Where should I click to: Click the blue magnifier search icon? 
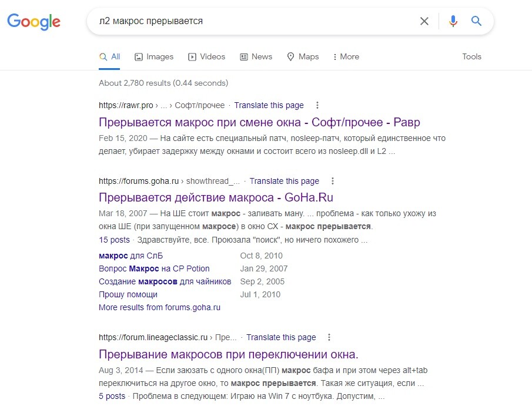476,21
